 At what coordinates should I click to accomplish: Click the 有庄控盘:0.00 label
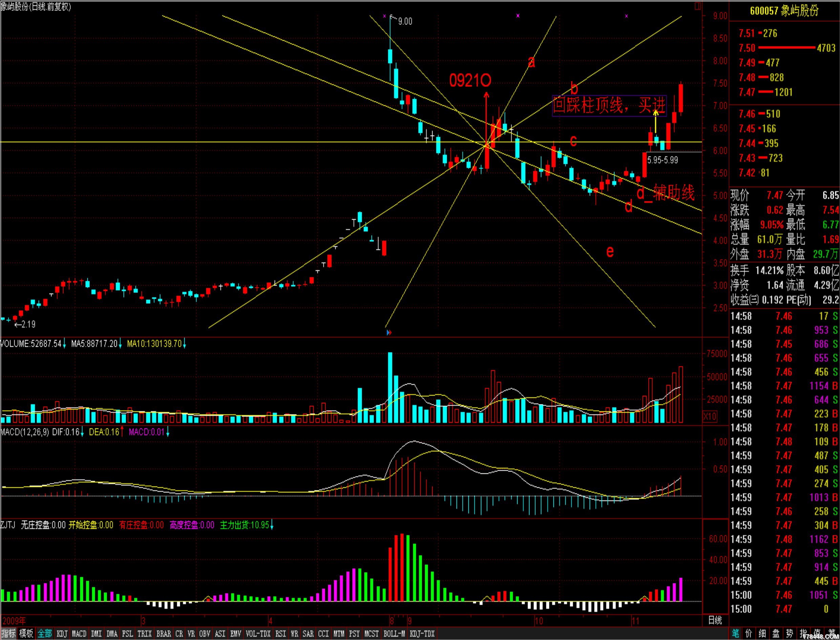click(x=141, y=525)
